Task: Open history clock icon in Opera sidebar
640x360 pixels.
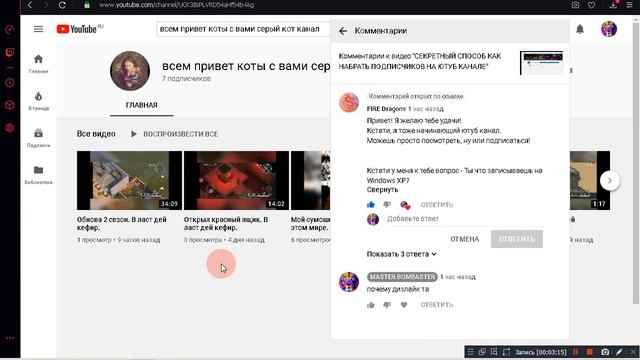Action: click(10, 83)
